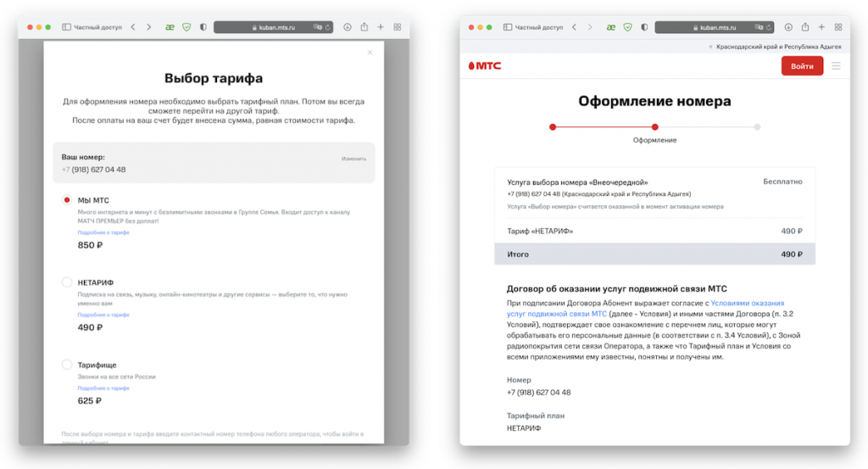The width and height of the screenshot is (868, 469).
Task: Click privacy shield icon in right window
Action: tap(644, 27)
